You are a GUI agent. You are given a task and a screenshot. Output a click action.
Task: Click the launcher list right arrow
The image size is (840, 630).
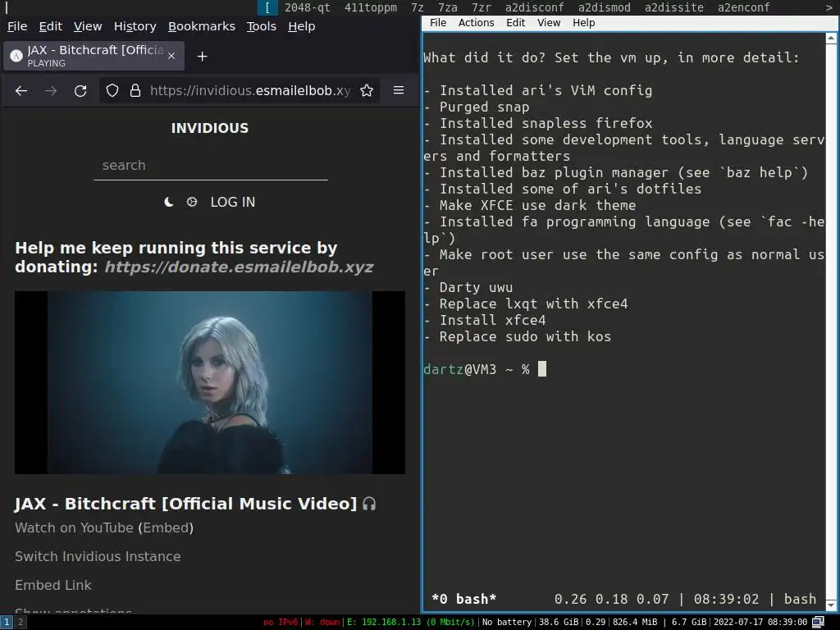[829, 7]
